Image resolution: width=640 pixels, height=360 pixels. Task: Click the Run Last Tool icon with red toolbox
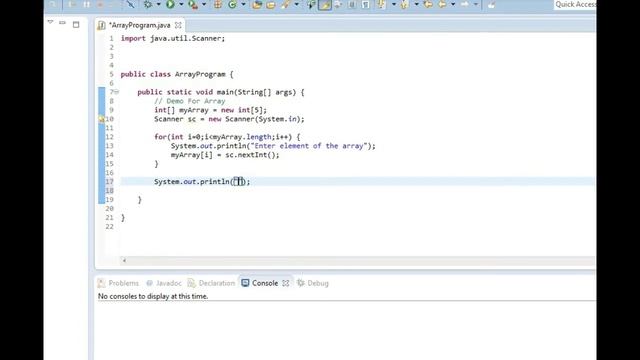pos(193,4)
